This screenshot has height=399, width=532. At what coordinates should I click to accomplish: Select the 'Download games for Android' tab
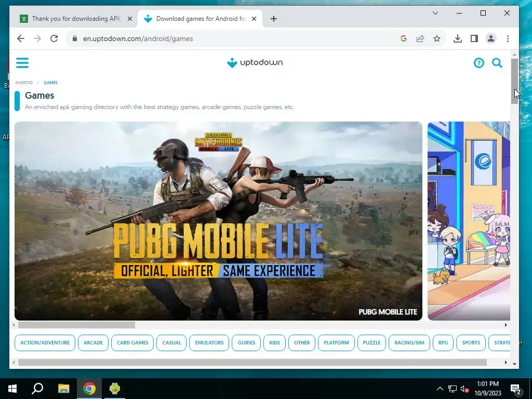pyautogui.click(x=200, y=19)
